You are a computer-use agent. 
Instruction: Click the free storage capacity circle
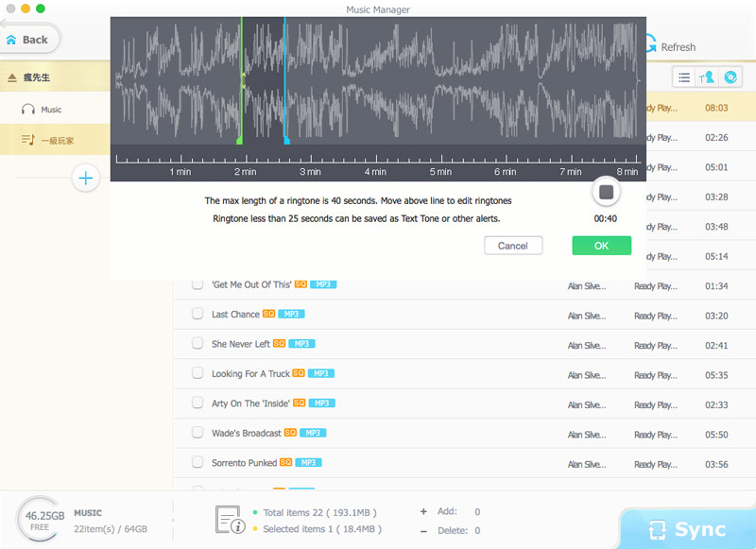point(43,519)
